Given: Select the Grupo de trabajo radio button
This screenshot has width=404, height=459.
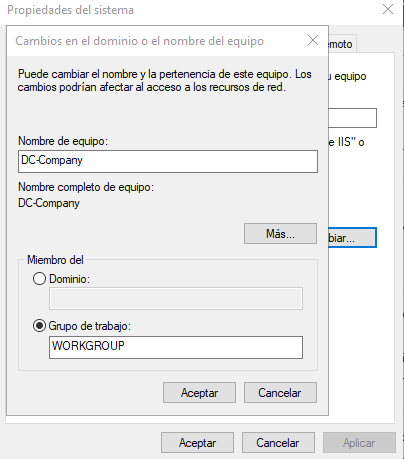Looking at the screenshot, I should [39, 326].
